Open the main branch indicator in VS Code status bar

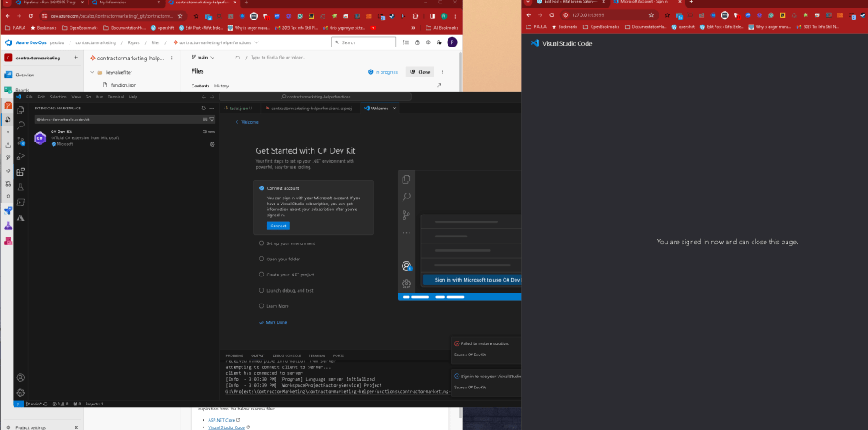point(34,404)
